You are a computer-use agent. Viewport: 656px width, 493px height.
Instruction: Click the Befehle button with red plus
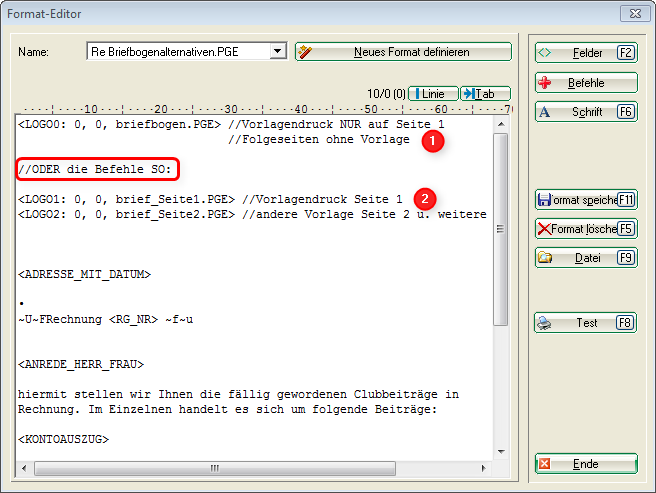pos(586,82)
